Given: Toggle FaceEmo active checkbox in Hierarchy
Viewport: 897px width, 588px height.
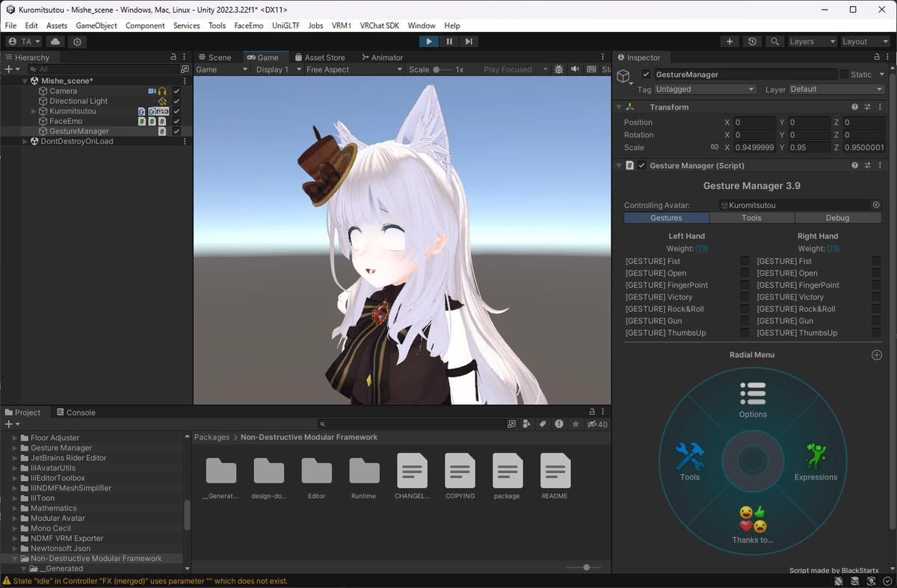Looking at the screenshot, I should click(x=177, y=121).
